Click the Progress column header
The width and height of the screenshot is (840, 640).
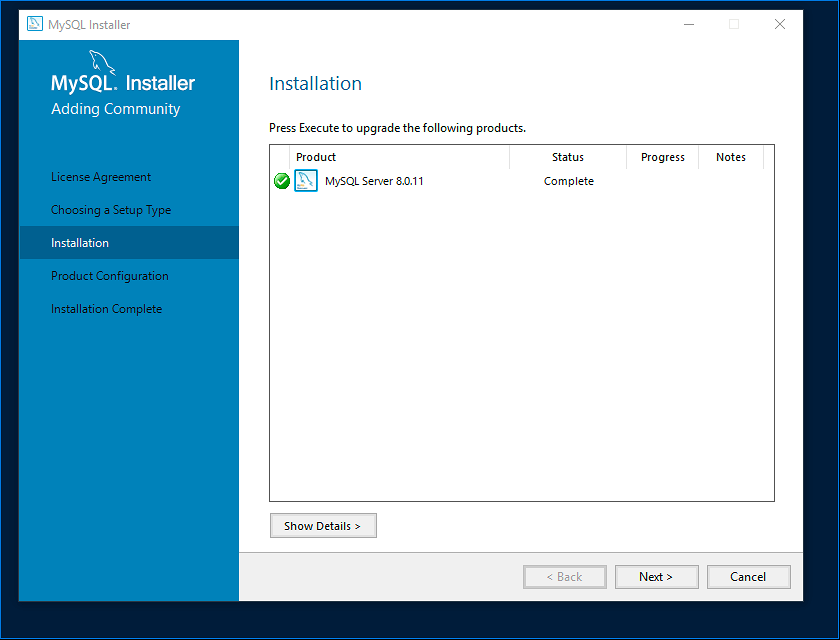pyautogui.click(x=662, y=157)
